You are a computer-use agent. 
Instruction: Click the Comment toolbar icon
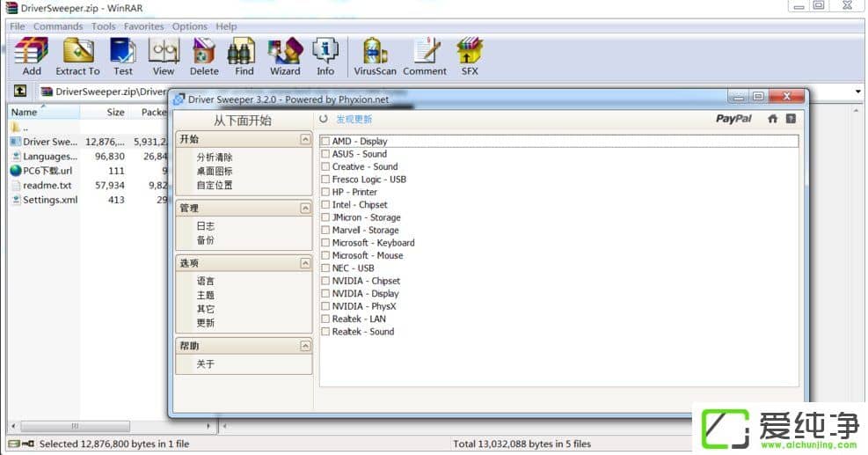(x=427, y=51)
